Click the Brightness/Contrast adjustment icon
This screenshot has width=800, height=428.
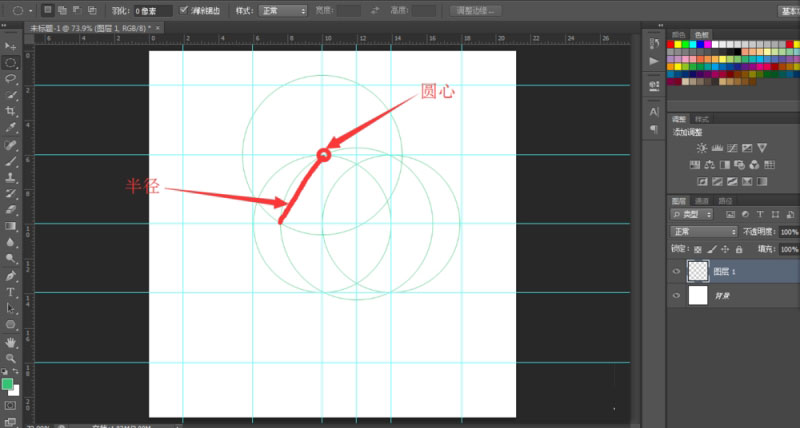pos(702,148)
